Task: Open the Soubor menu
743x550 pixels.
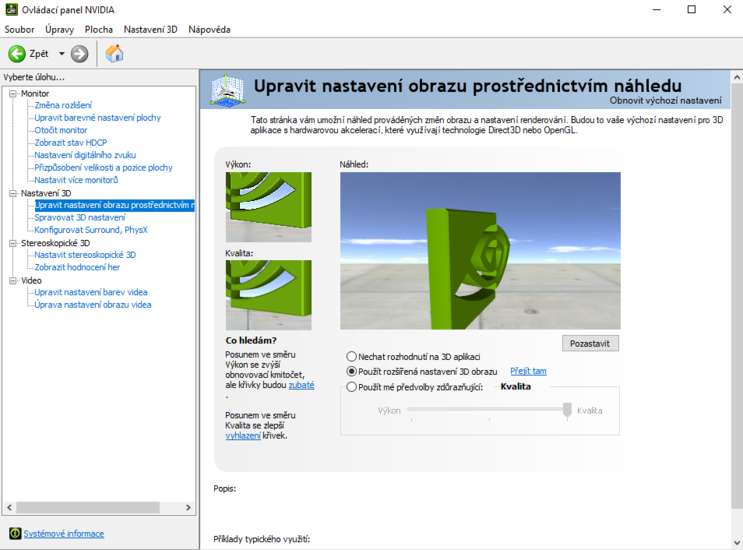Action: (x=19, y=29)
